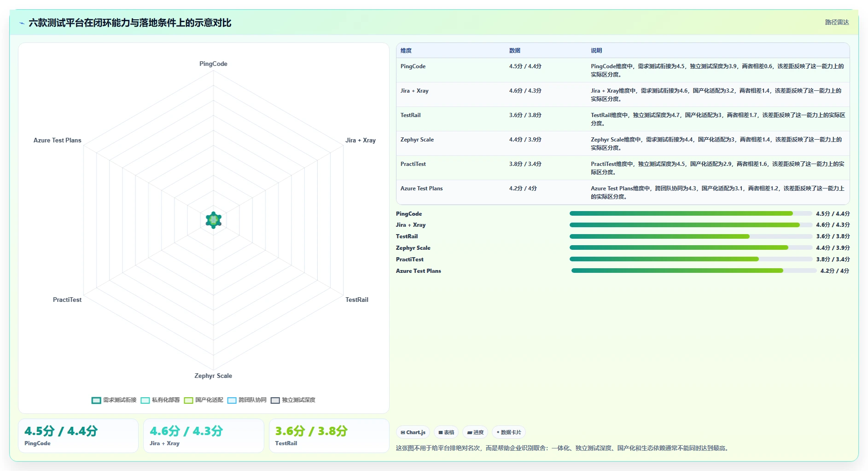The image size is (868, 471).
Task: Click the Azure Test Plans radar axis label
Action: (58, 140)
